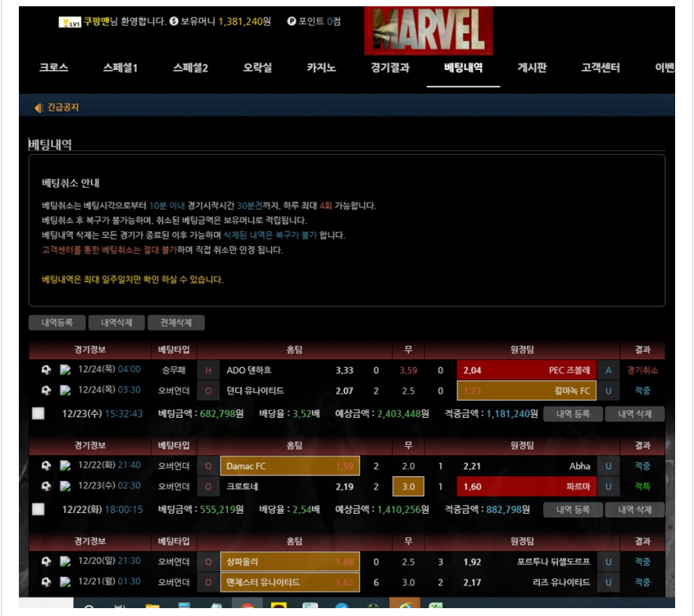Click the red PEC 즈볼레 2.04 cell

[x=525, y=370]
